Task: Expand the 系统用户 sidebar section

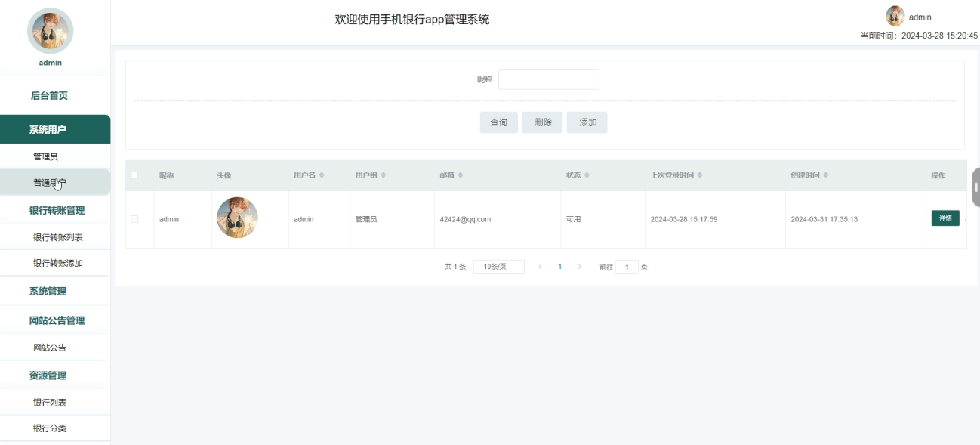Action: (55, 129)
